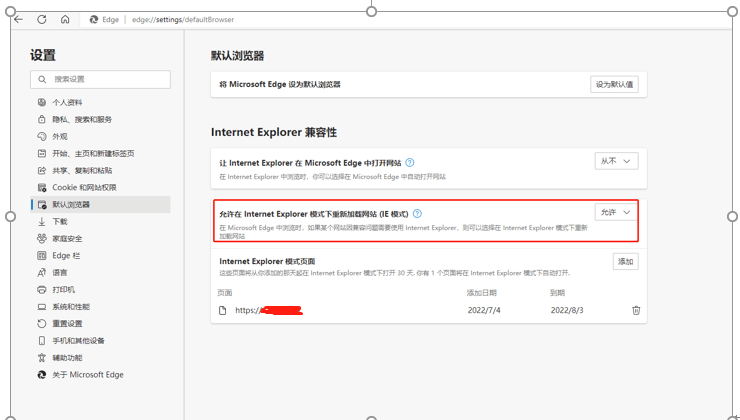Click the phone icon beside 手机和其他设备
This screenshot has height=420, width=740.
42,341
